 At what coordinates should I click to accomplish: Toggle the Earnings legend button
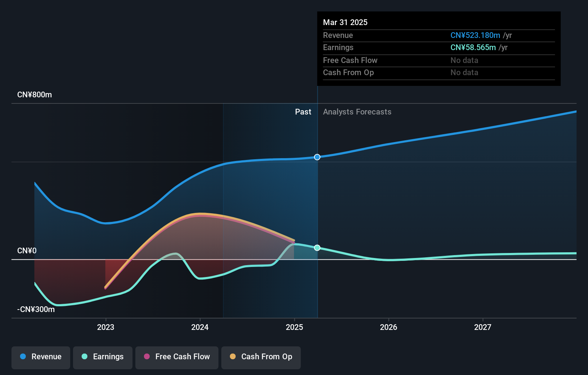[103, 357]
